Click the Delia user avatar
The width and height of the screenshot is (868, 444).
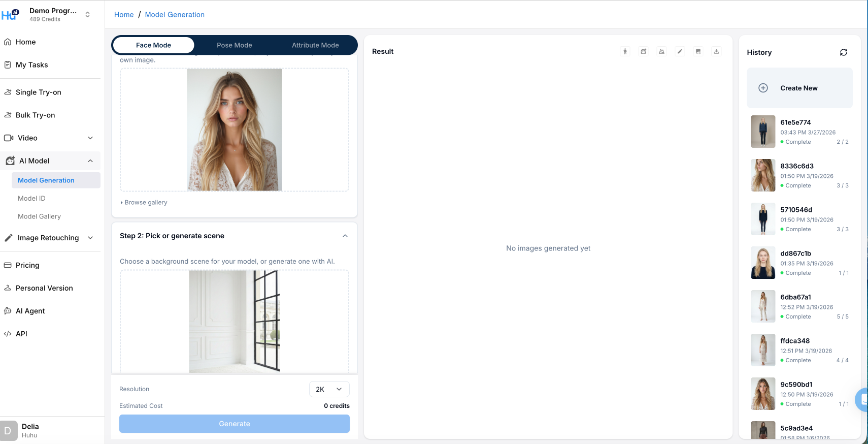tap(9, 431)
